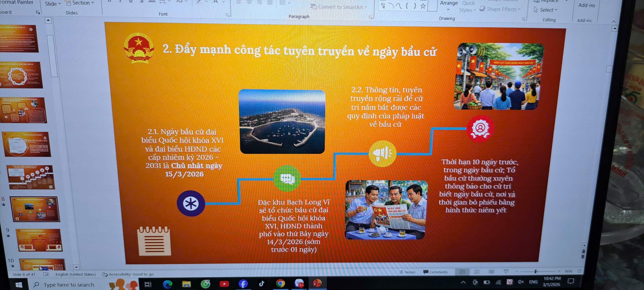Select slide 9 thumbnail
The width and height of the screenshot is (644, 290).
pos(39,240)
